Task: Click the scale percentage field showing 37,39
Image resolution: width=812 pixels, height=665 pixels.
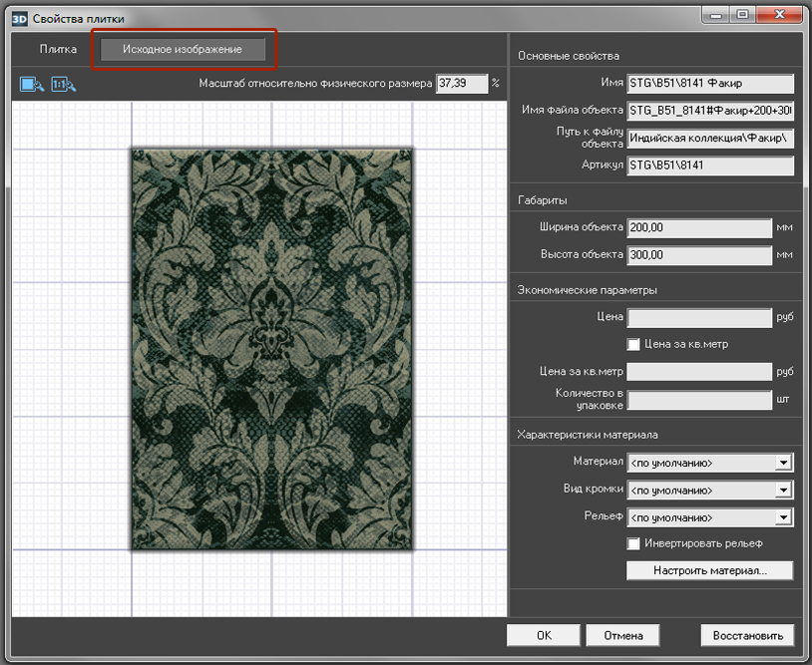Action: tap(461, 84)
